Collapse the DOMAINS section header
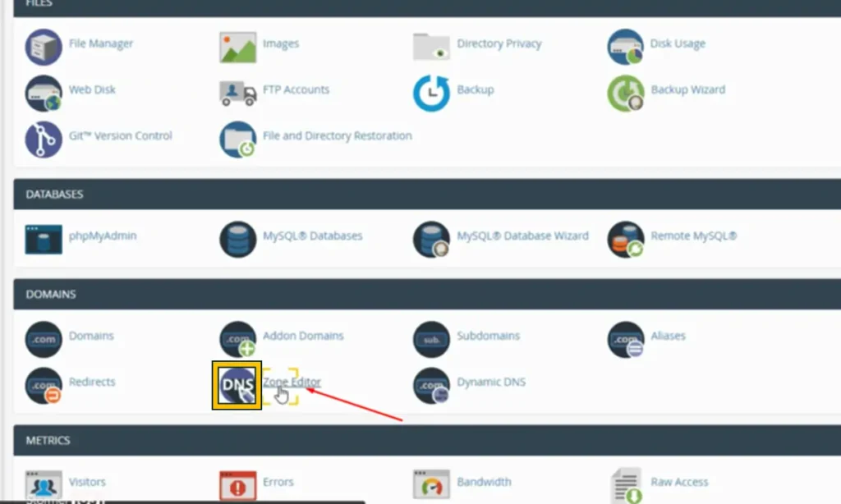The width and height of the screenshot is (841, 504). point(427,294)
